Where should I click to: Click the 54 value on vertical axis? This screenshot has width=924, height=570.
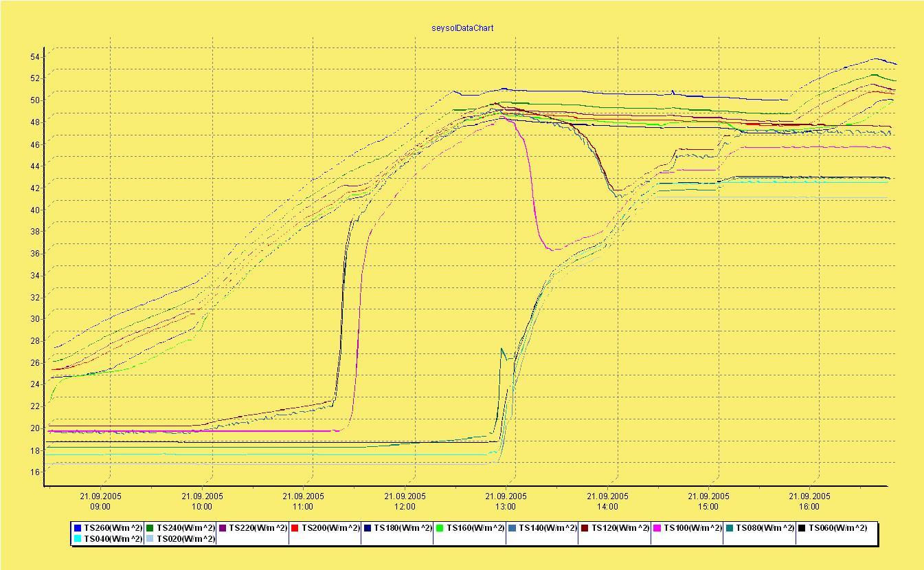[x=34, y=56]
